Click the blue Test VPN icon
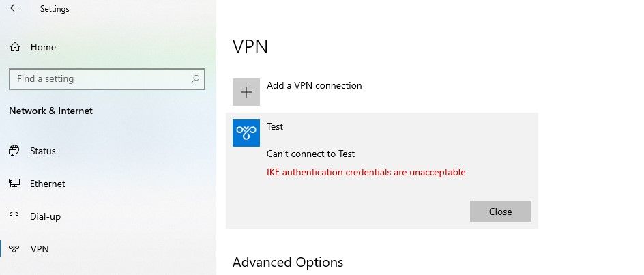 pos(246,132)
